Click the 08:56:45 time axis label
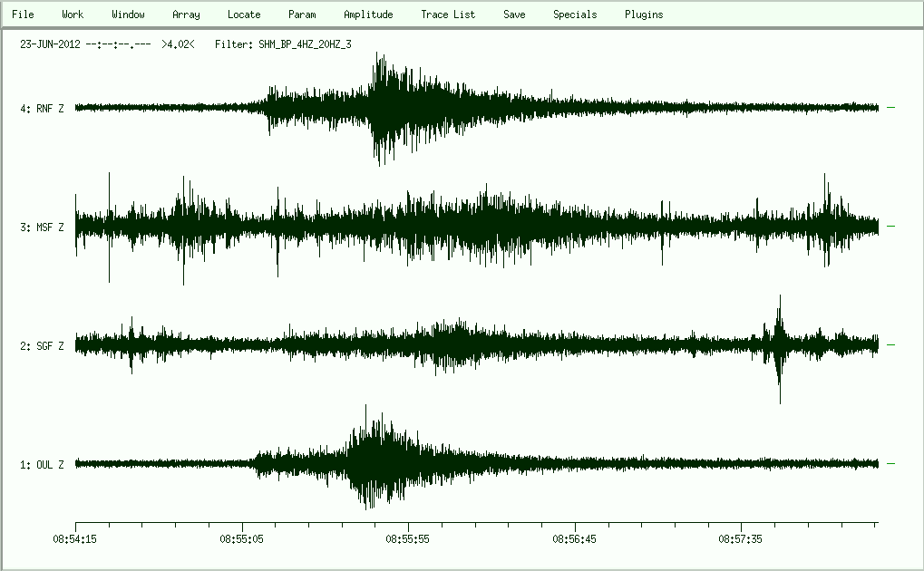 (x=575, y=537)
